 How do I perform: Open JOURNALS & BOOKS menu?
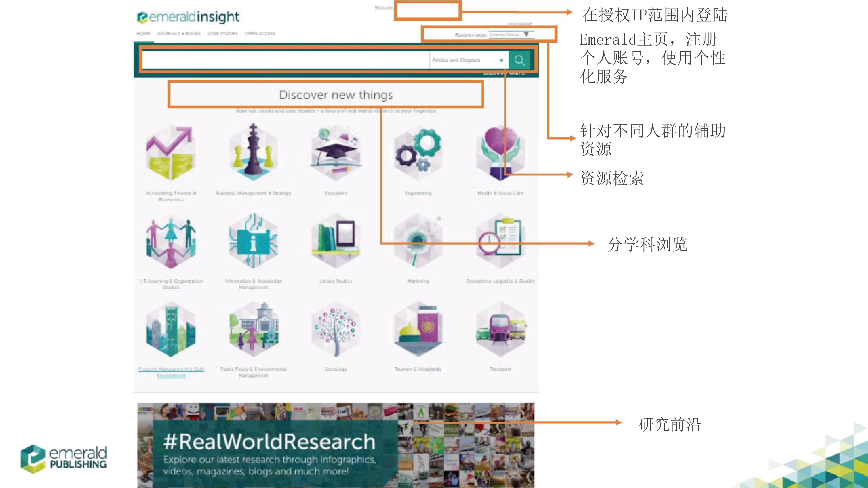coord(179,33)
